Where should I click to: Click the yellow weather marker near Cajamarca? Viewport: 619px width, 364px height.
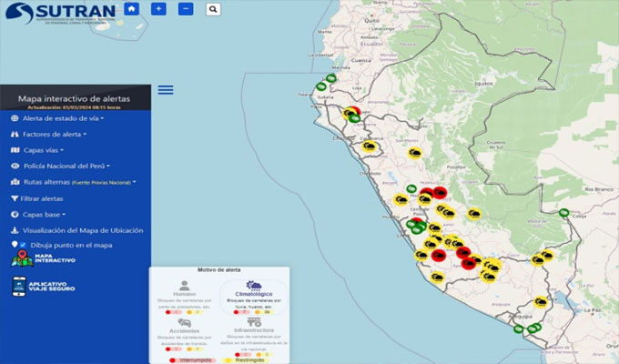[369, 147]
